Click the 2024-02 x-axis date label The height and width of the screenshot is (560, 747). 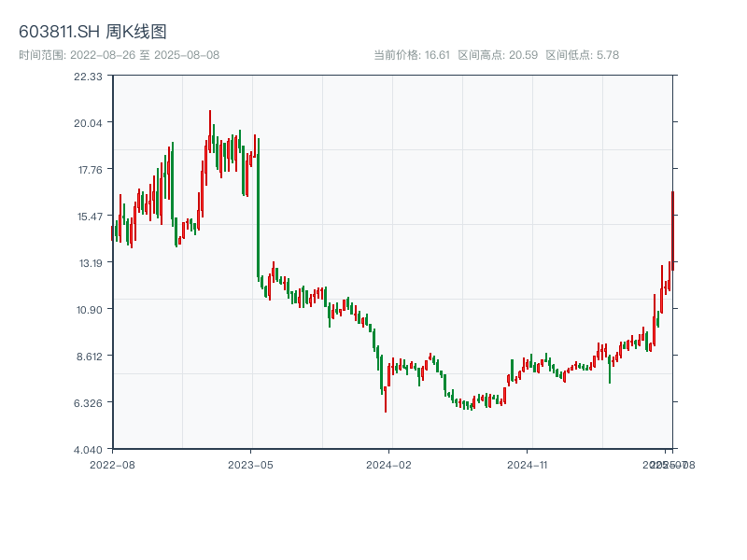389,463
